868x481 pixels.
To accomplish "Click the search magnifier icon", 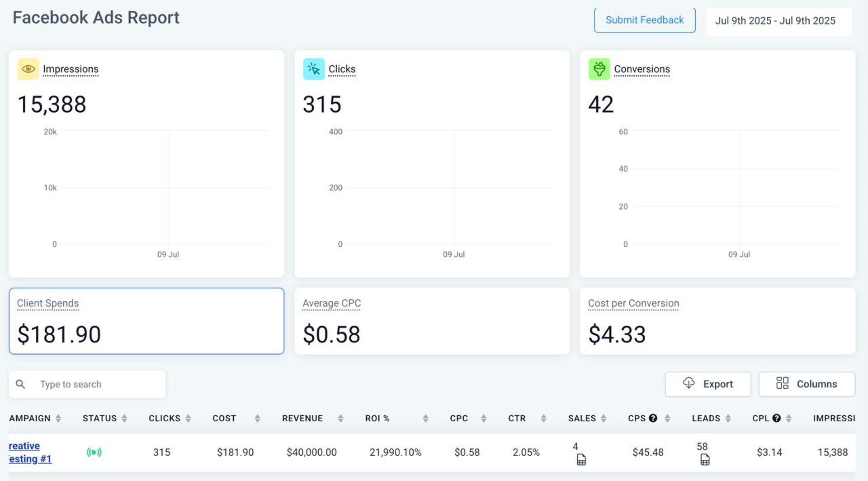I will 20,384.
